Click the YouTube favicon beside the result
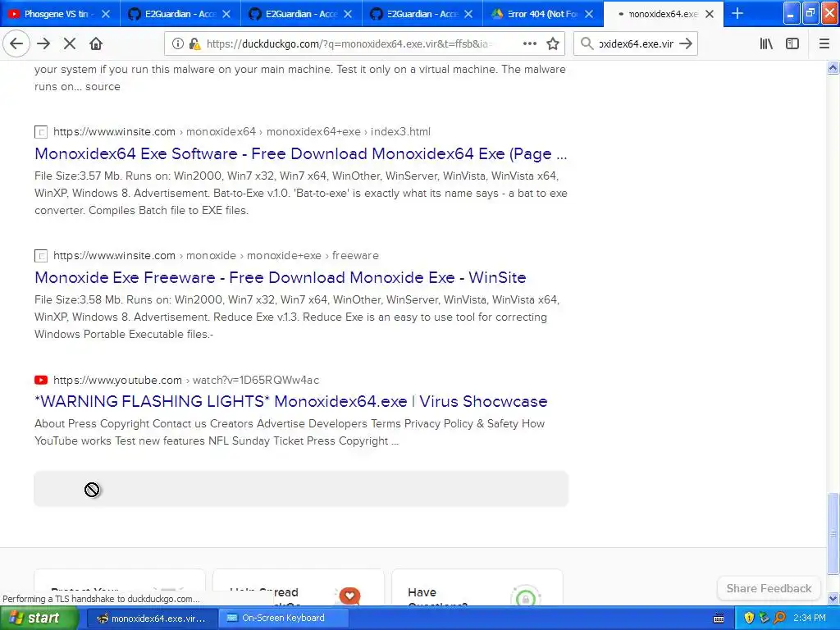The width and height of the screenshot is (840, 630). coord(41,380)
